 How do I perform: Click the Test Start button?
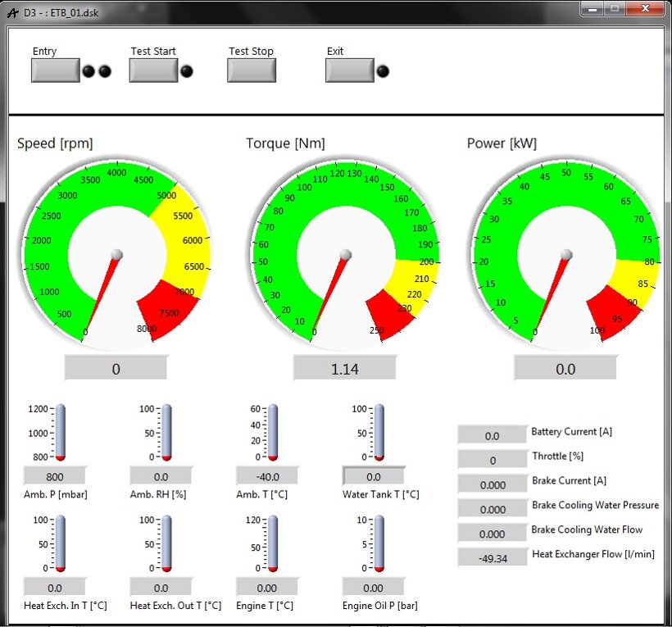point(153,70)
